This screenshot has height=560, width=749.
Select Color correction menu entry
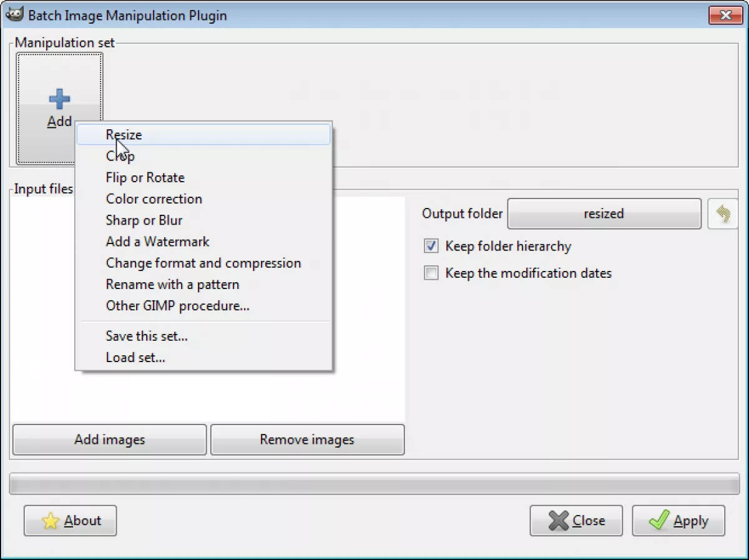[203, 199]
